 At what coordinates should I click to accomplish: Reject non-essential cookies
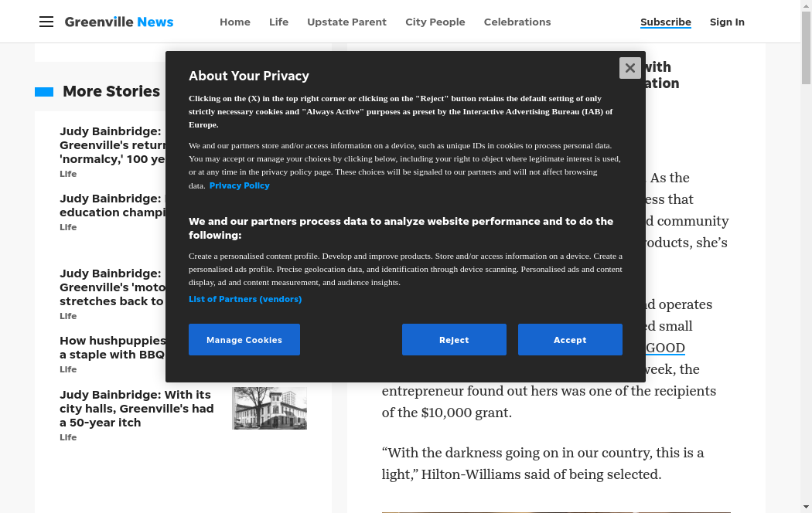tap(454, 340)
